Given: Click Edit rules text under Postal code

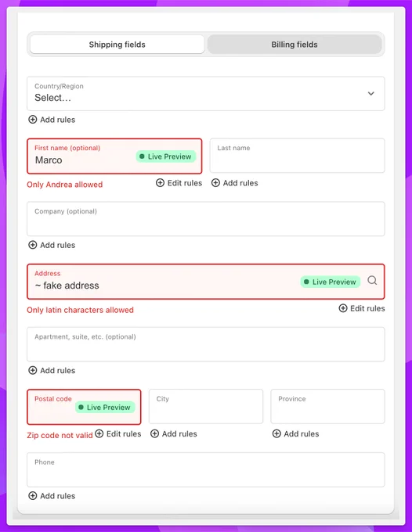Looking at the screenshot, I should coord(124,433).
